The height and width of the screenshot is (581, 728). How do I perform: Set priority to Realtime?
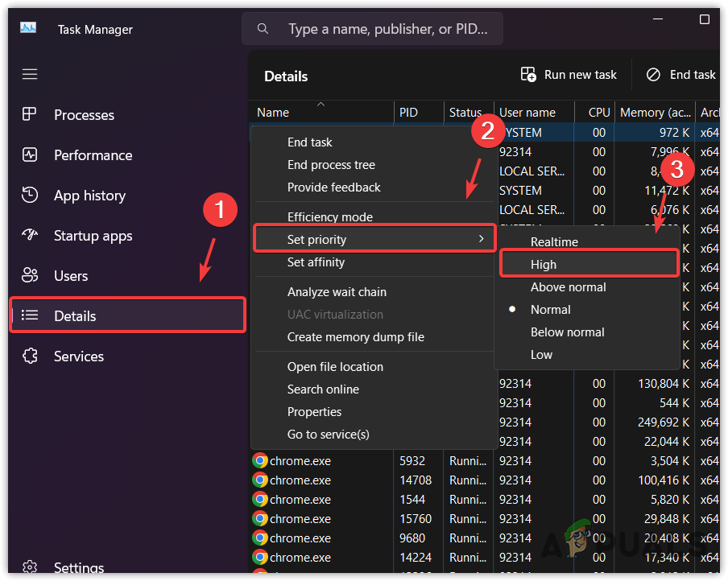click(554, 241)
